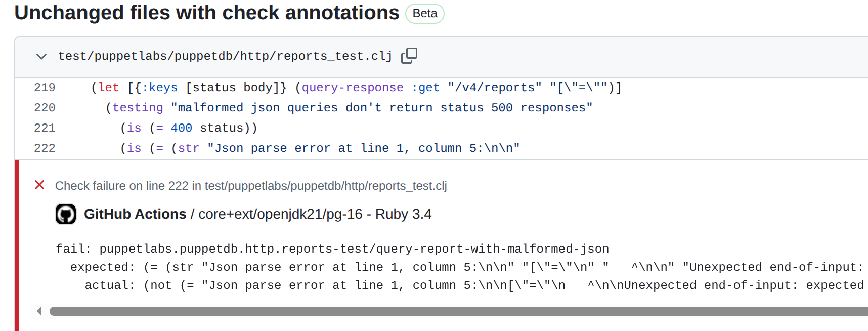Select line number 221
This screenshot has width=868, height=331.
[x=45, y=128]
